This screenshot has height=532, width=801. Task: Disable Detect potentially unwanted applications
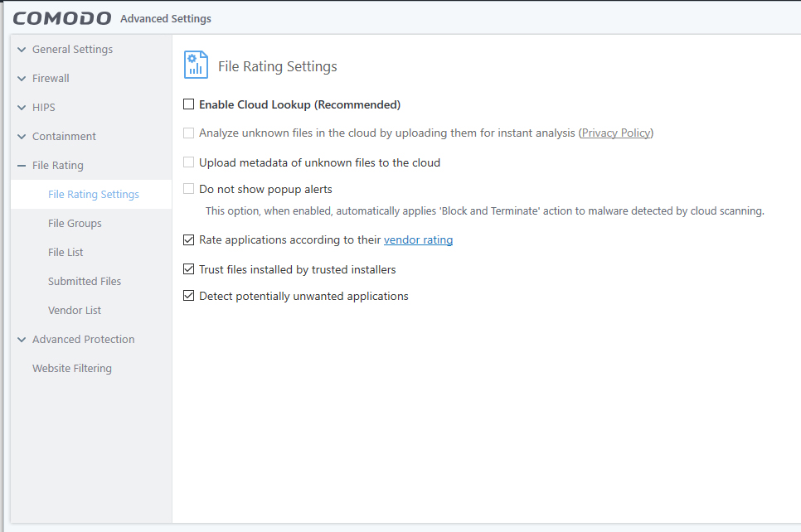click(x=189, y=296)
